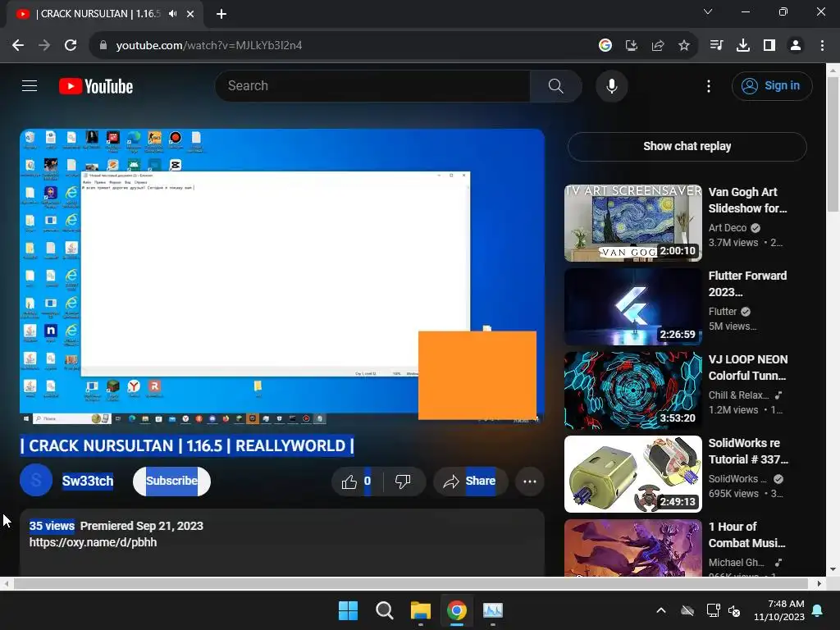Open Windows taskbar search
This screenshot has height=630, width=840.
384,610
